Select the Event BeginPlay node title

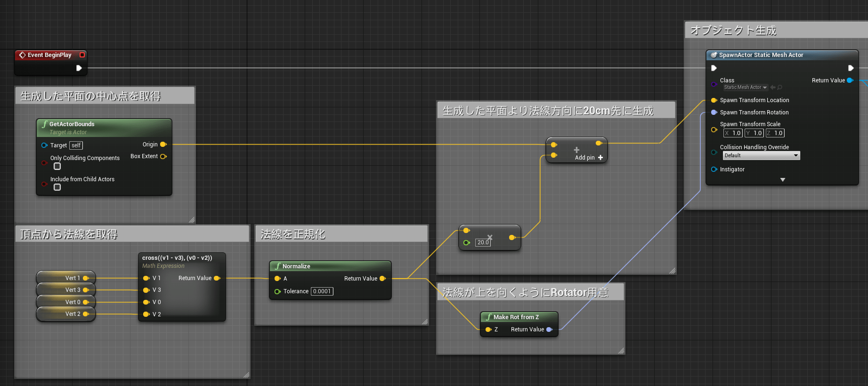point(49,55)
